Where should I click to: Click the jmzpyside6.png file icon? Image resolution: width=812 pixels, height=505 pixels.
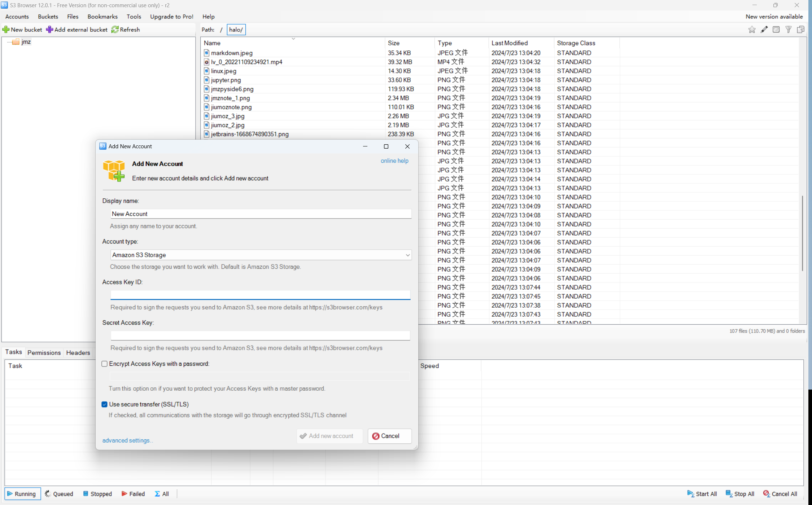(206, 89)
